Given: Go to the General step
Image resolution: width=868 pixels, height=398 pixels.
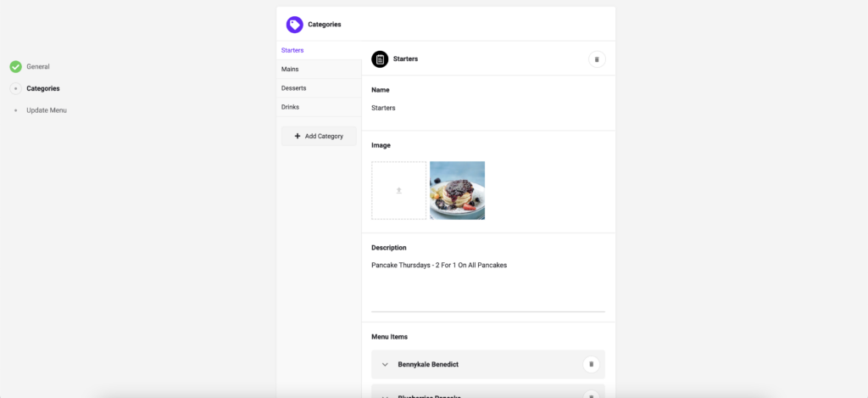Looking at the screenshot, I should (x=38, y=66).
